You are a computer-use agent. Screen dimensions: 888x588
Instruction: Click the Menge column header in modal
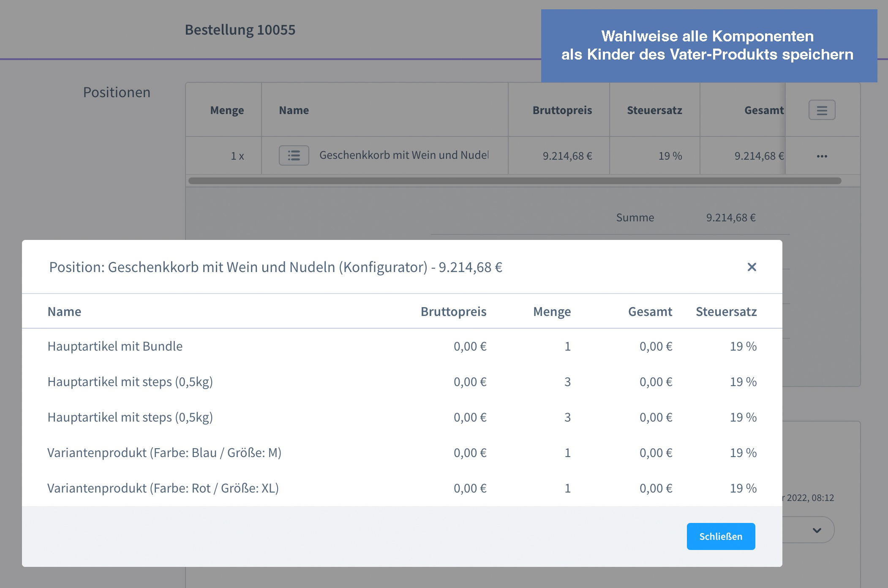552,312
